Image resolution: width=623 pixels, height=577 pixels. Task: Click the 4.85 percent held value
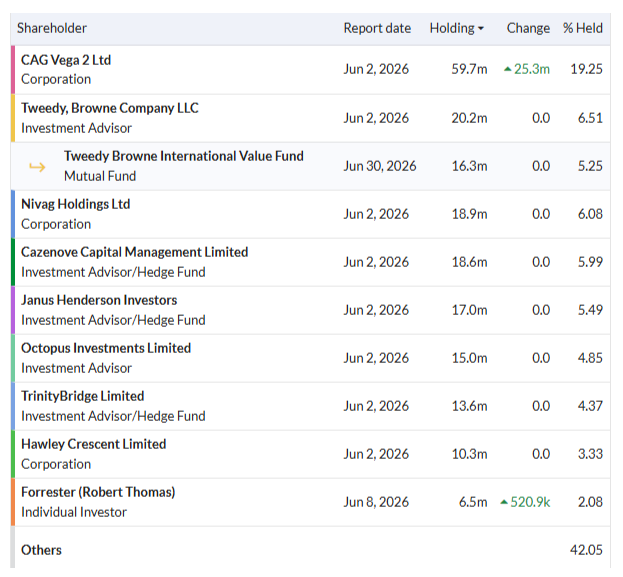[x=590, y=358]
